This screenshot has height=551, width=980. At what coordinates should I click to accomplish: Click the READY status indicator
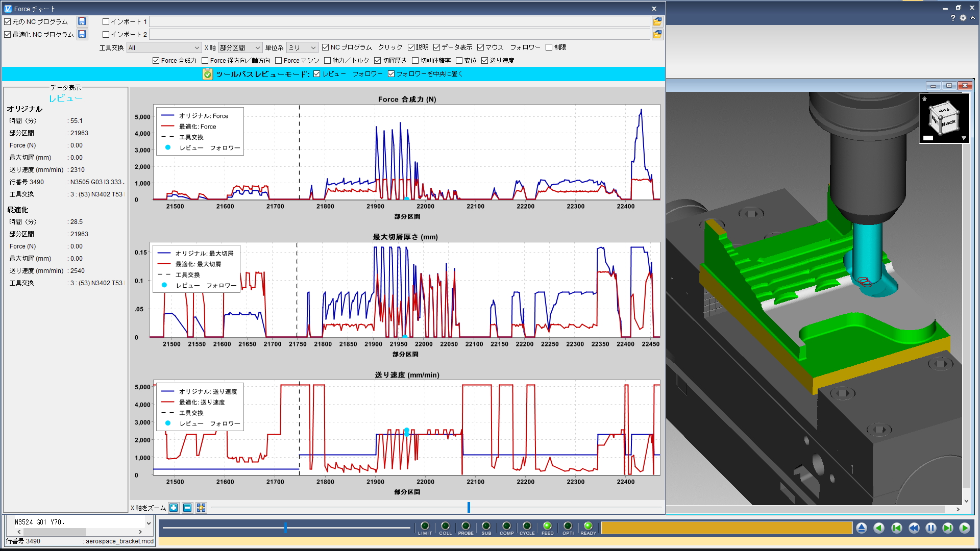588,525
